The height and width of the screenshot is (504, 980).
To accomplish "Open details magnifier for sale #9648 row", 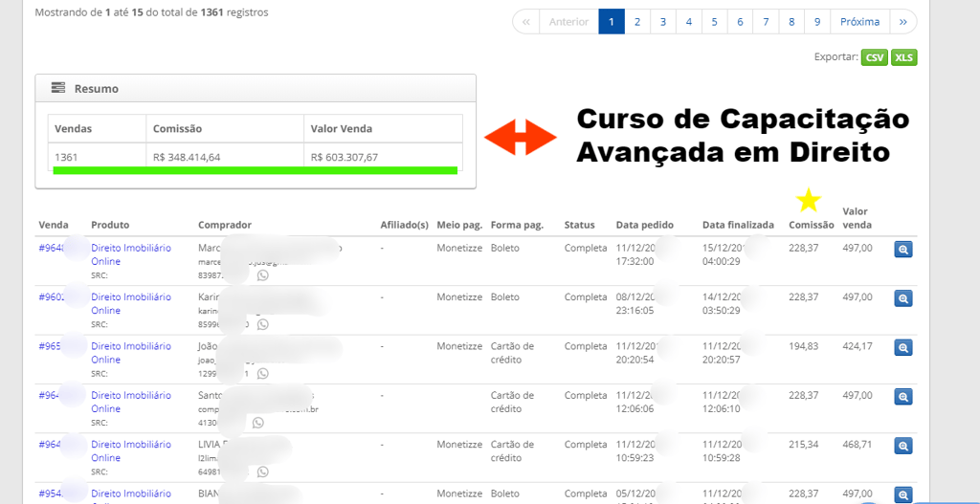I will click(x=903, y=250).
